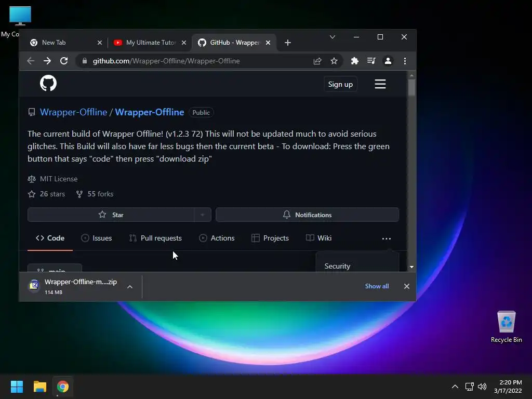Screen dimensions: 532x399
Task: Expand the download item options chevron
Action: pos(129,287)
